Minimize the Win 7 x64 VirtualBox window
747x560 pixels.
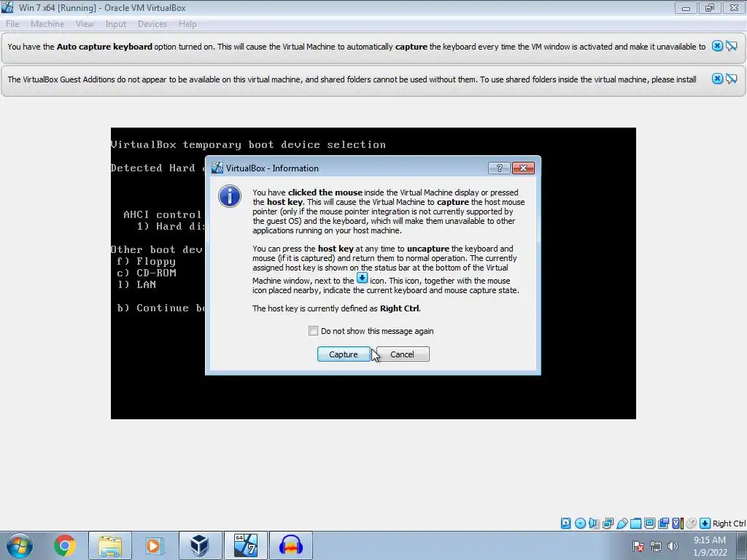coord(686,7)
